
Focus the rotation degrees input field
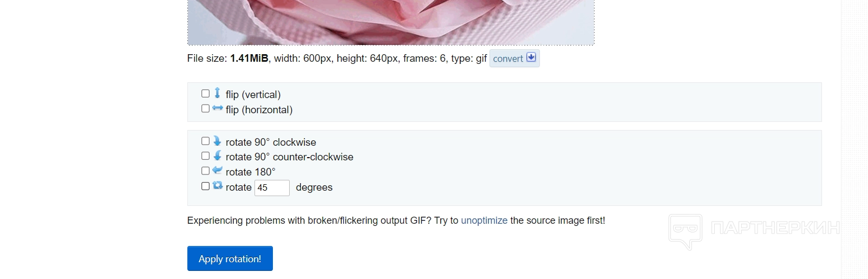coord(272,187)
